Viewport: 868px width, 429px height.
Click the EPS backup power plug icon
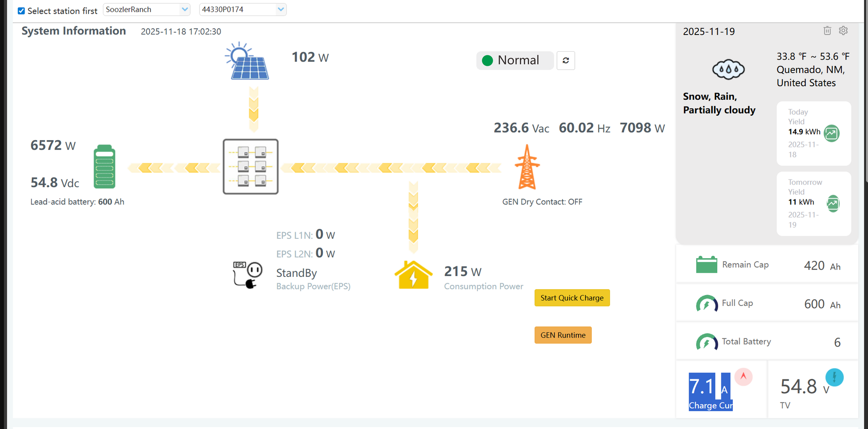(247, 274)
